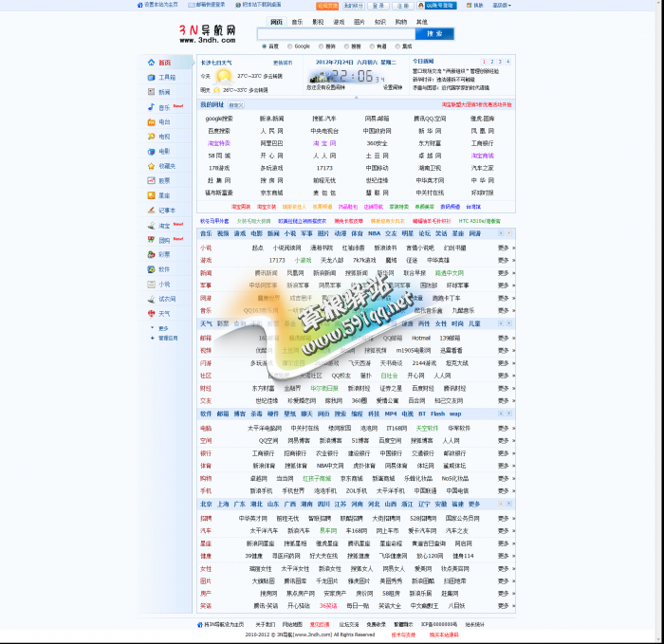The width and height of the screenshot is (664, 644).
Task: Open the 软件 software icon in sidebar
Action: [151, 269]
